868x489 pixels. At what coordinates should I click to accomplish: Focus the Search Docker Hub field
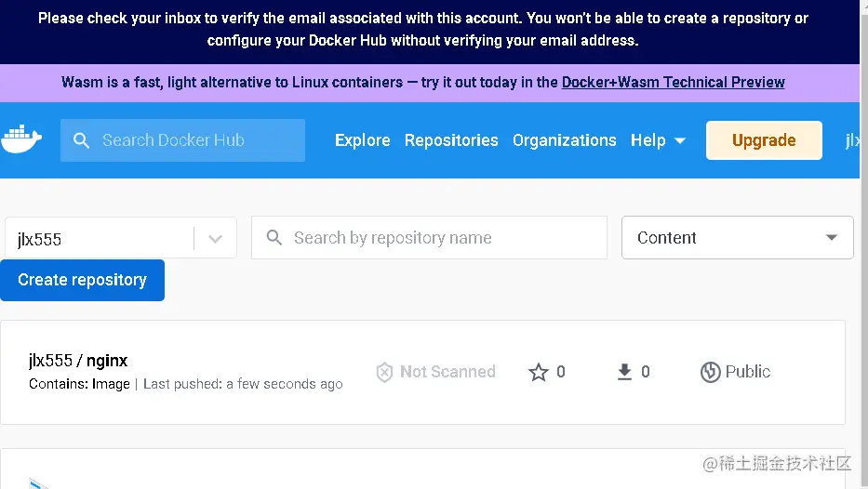pyautogui.click(x=195, y=140)
